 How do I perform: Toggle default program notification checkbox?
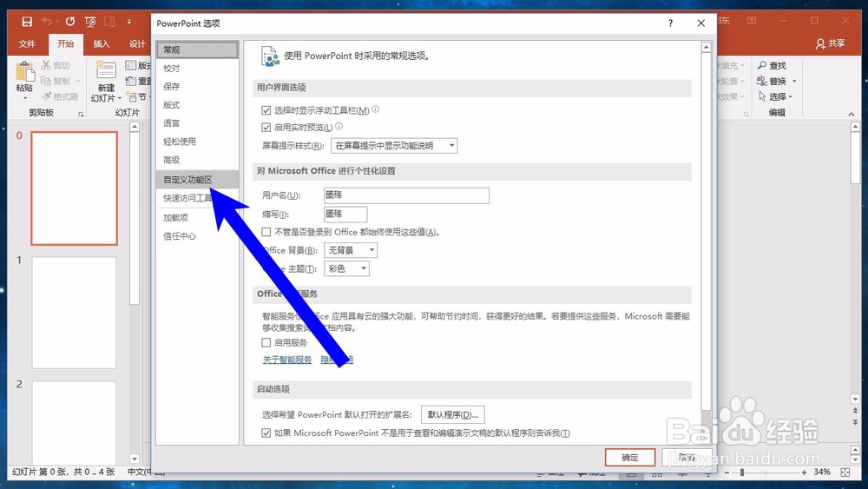[266, 433]
